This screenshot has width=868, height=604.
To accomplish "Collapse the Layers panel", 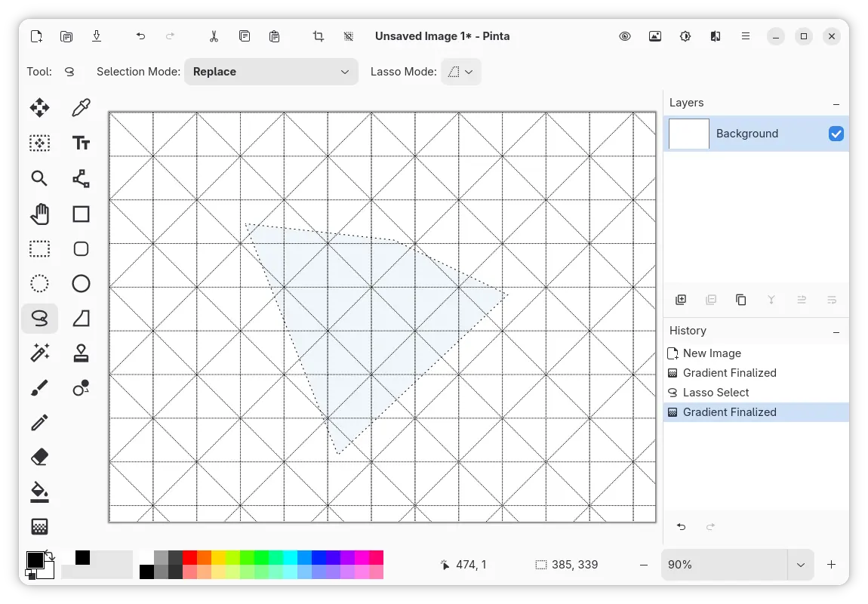I will click(x=836, y=103).
